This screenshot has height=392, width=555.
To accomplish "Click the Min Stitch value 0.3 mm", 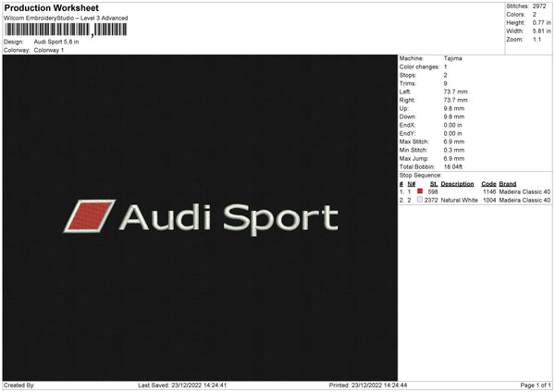I will 454,151.
